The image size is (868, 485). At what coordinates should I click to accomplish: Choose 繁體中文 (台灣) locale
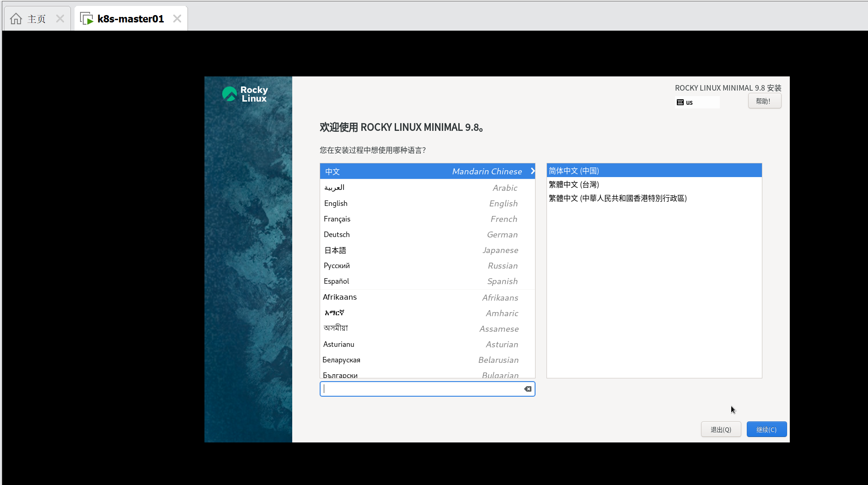(654, 184)
